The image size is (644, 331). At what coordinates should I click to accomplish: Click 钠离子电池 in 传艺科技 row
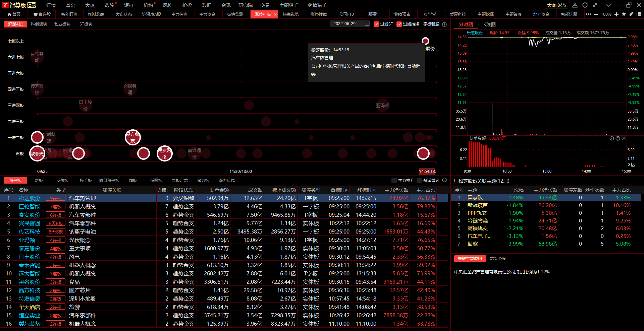click(x=83, y=231)
